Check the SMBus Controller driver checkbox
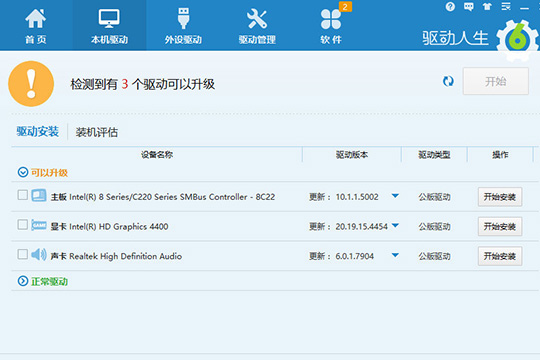The image size is (540, 360). [23, 195]
